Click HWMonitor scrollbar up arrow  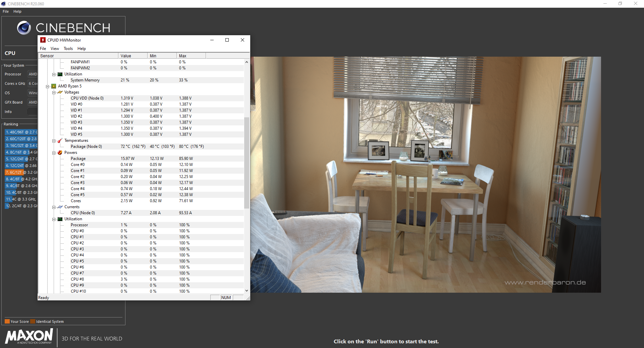coord(247,62)
